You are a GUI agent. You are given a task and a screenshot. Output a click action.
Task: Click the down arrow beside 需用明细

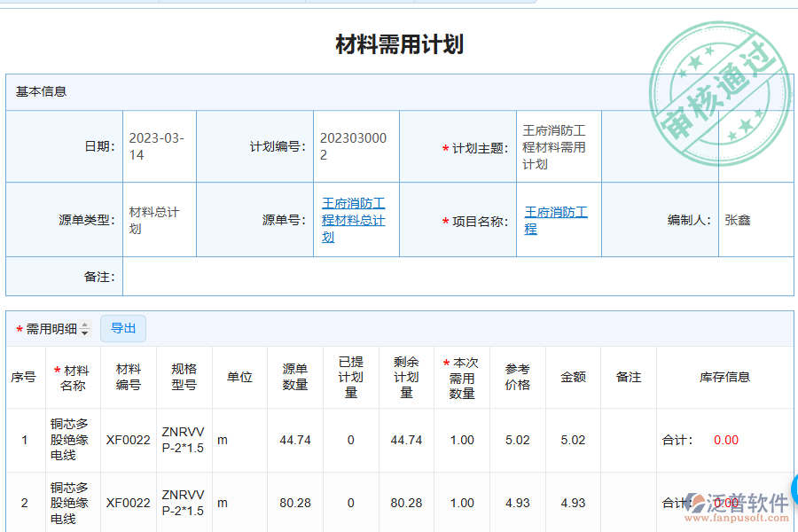click(84, 333)
